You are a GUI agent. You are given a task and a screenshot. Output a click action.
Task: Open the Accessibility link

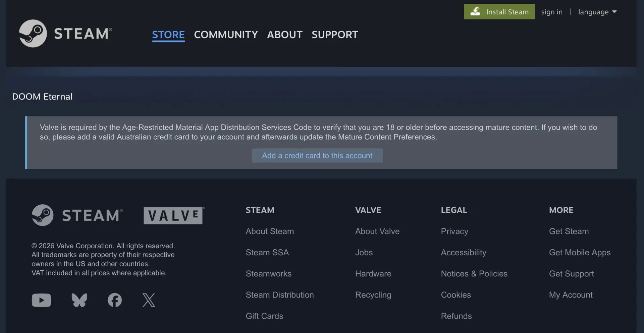(x=464, y=253)
